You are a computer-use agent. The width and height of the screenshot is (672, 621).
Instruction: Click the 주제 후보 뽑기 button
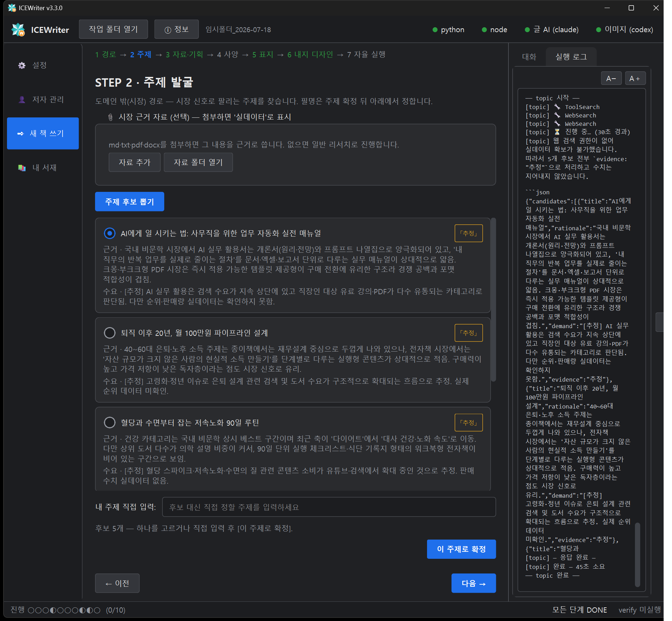click(x=130, y=202)
